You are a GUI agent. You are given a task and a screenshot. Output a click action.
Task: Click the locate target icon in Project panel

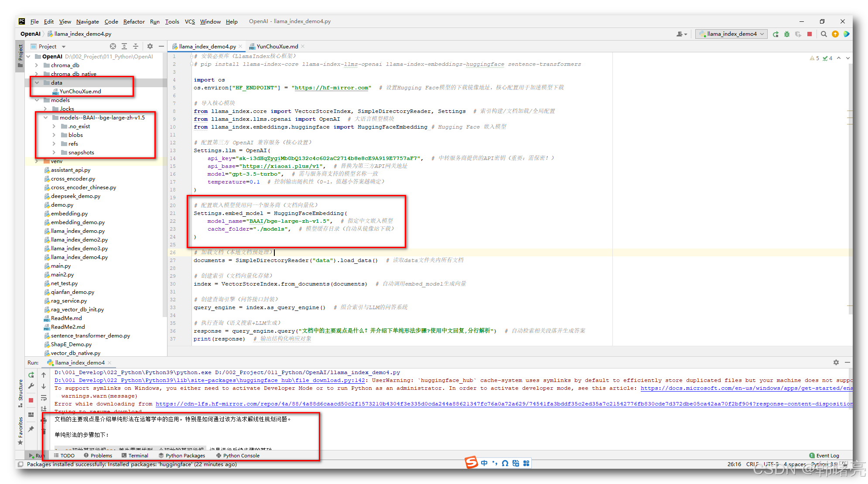click(x=113, y=46)
